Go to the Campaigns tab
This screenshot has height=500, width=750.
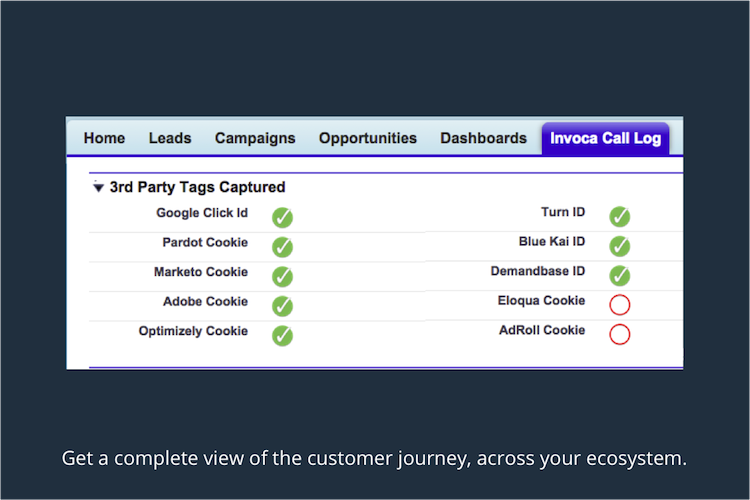[255, 138]
